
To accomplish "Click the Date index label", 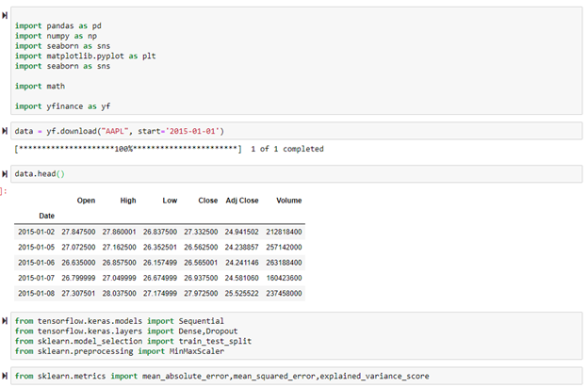I will tap(46, 215).
